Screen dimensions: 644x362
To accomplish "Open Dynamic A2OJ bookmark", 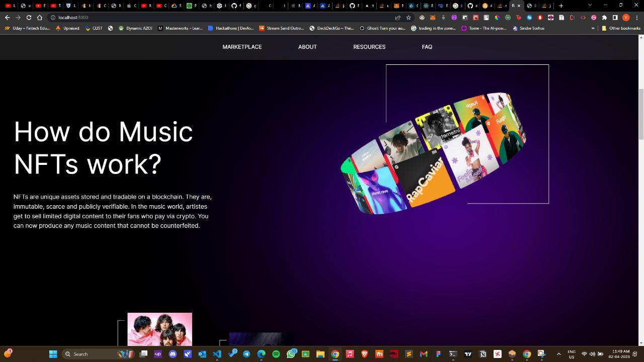I will (135, 28).
